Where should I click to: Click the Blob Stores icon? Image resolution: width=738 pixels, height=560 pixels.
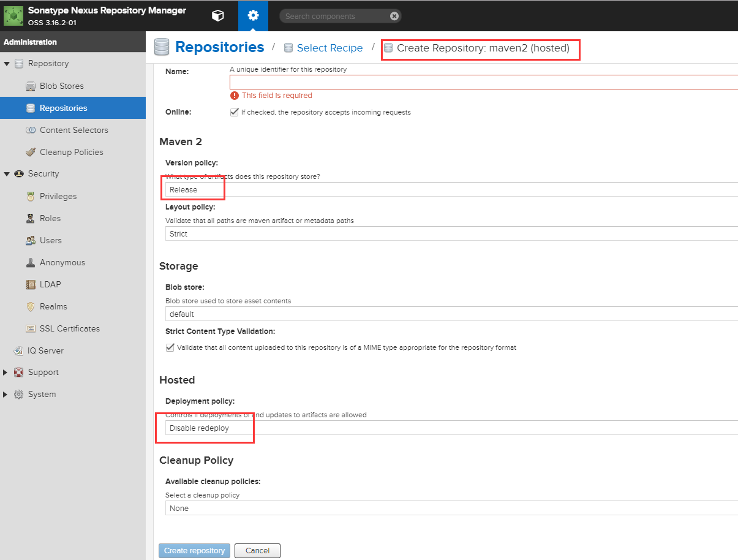click(31, 86)
